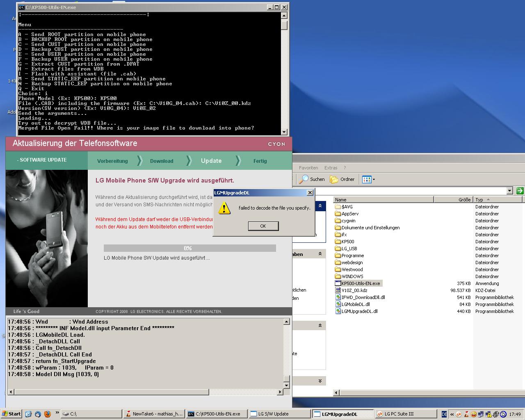
Task: Select the Programme folder icon
Action: 338,256
